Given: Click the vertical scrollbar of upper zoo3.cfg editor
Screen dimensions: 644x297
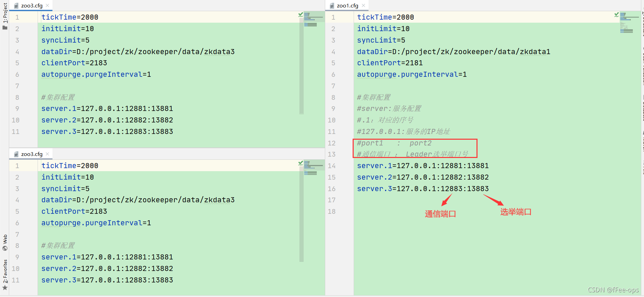Looking at the screenshot, I should [x=302, y=66].
